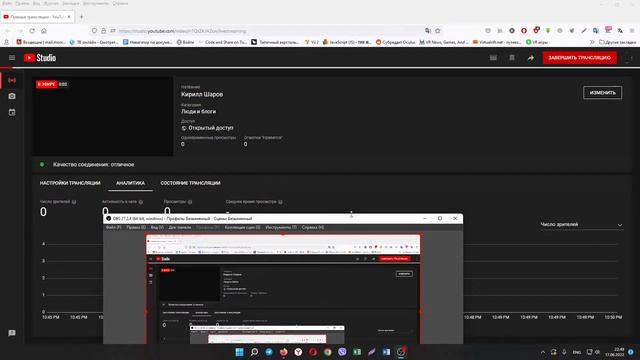Open the Manage calendar icon in sidebar

point(12,112)
